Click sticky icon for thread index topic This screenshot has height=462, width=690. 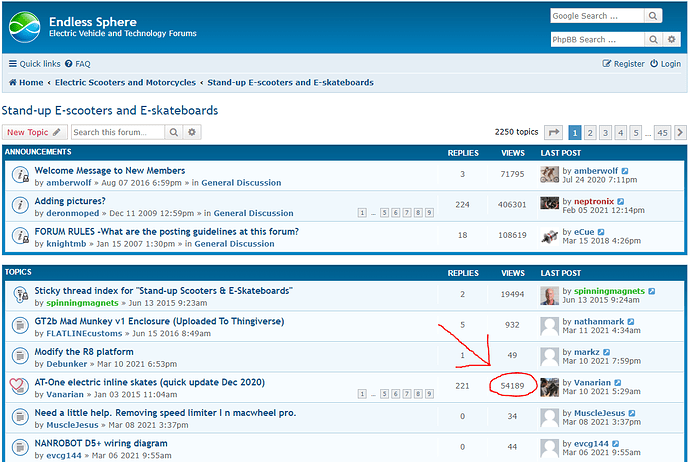click(20, 295)
